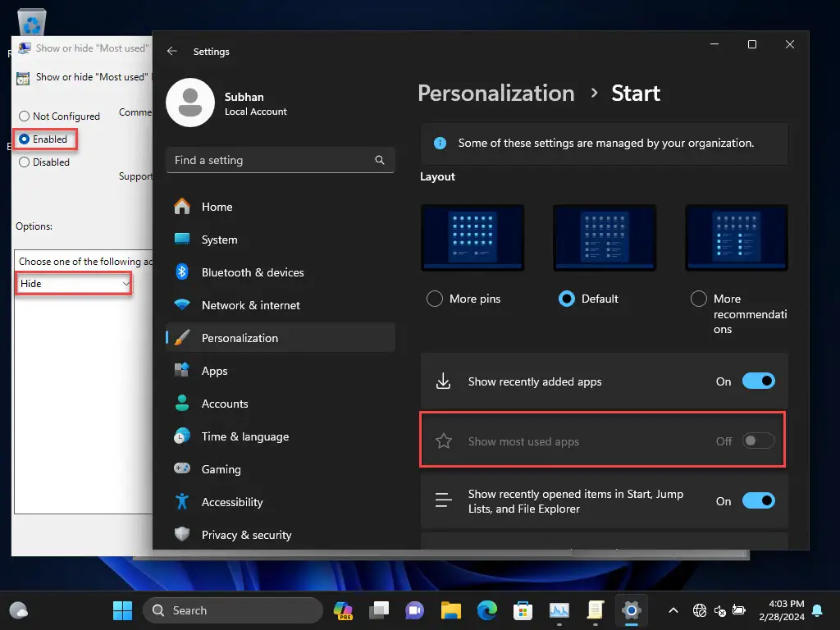This screenshot has height=630, width=840.
Task: Choose the More pins layout option
Action: 435,299
